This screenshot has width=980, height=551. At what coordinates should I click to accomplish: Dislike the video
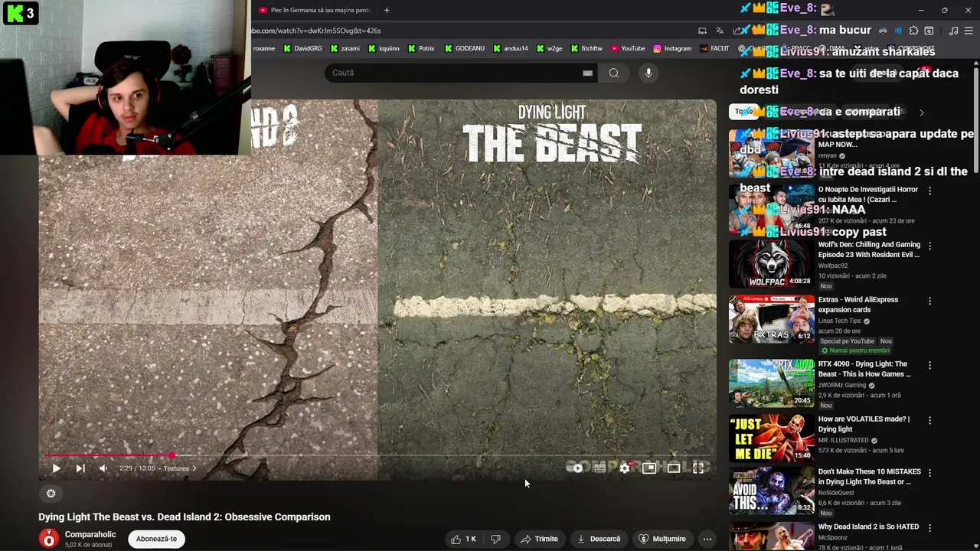[495, 539]
